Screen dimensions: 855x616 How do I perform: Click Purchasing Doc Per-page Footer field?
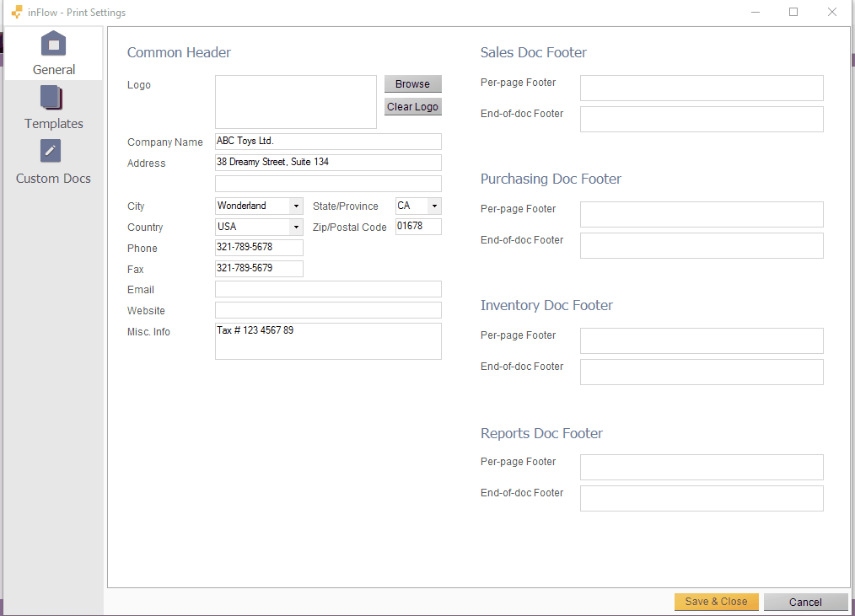702,214
